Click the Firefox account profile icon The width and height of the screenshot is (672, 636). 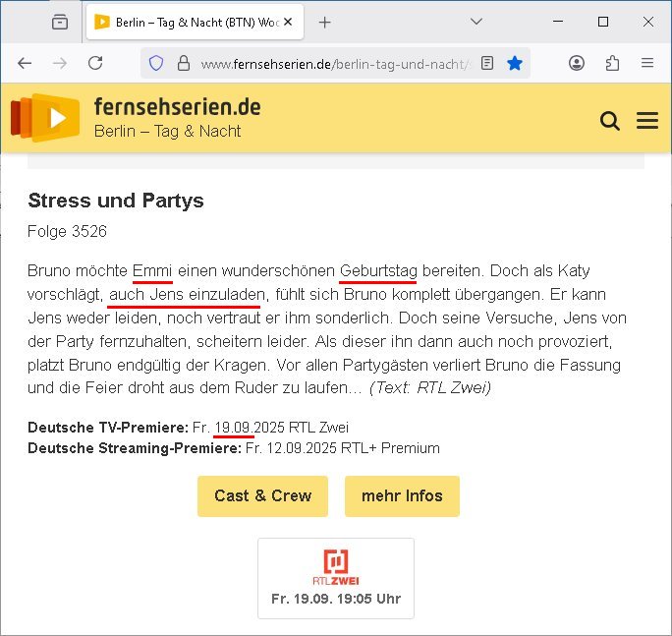point(577,63)
